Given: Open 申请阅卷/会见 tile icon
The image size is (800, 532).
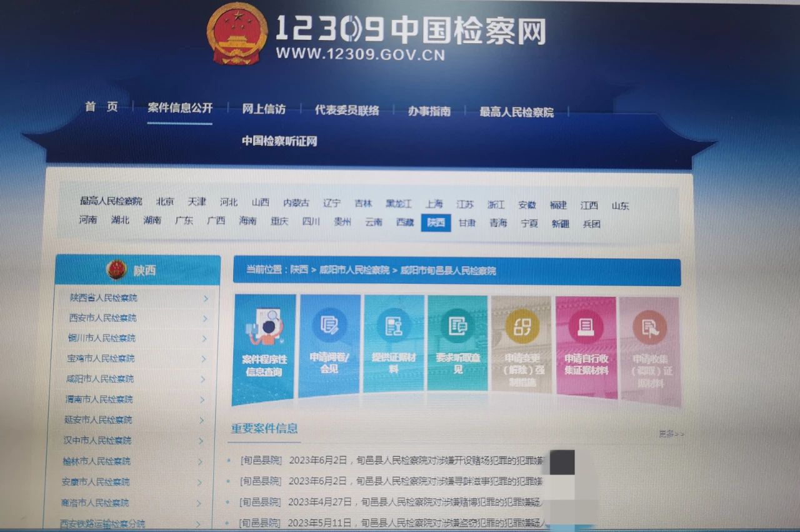Looking at the screenshot, I should click(x=329, y=325).
